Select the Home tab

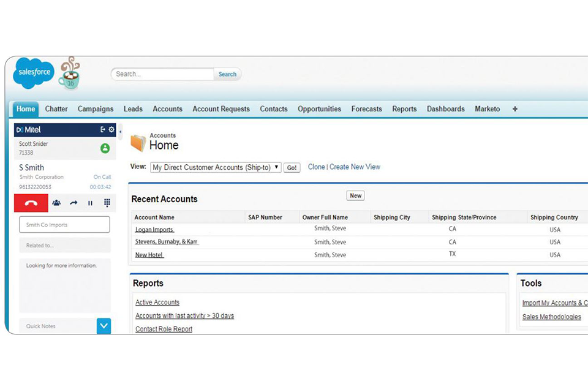[26, 109]
